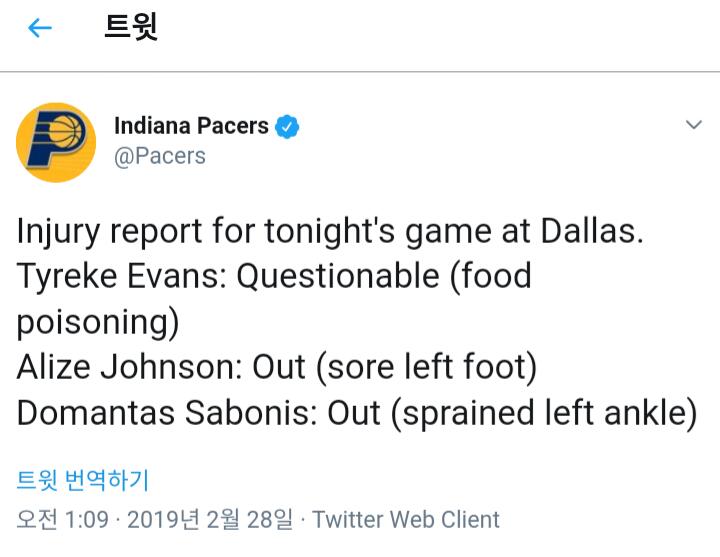Open the Indiana Pacers display name

point(191,126)
